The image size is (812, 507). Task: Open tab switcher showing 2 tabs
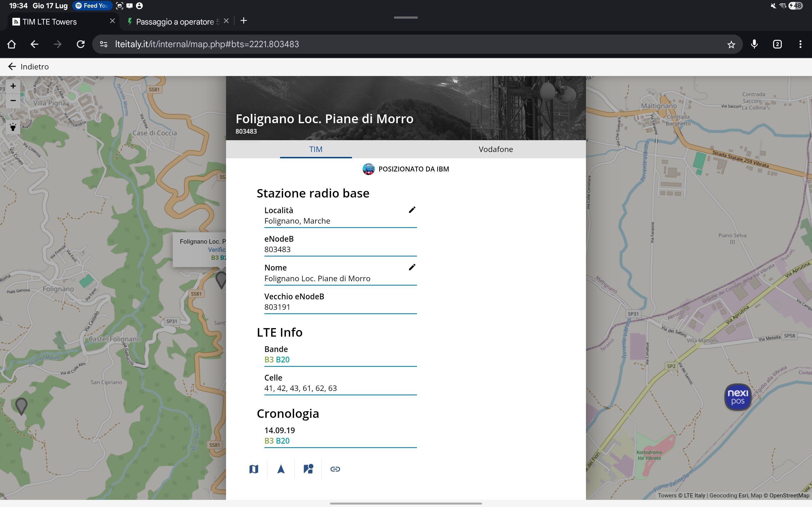[777, 44]
